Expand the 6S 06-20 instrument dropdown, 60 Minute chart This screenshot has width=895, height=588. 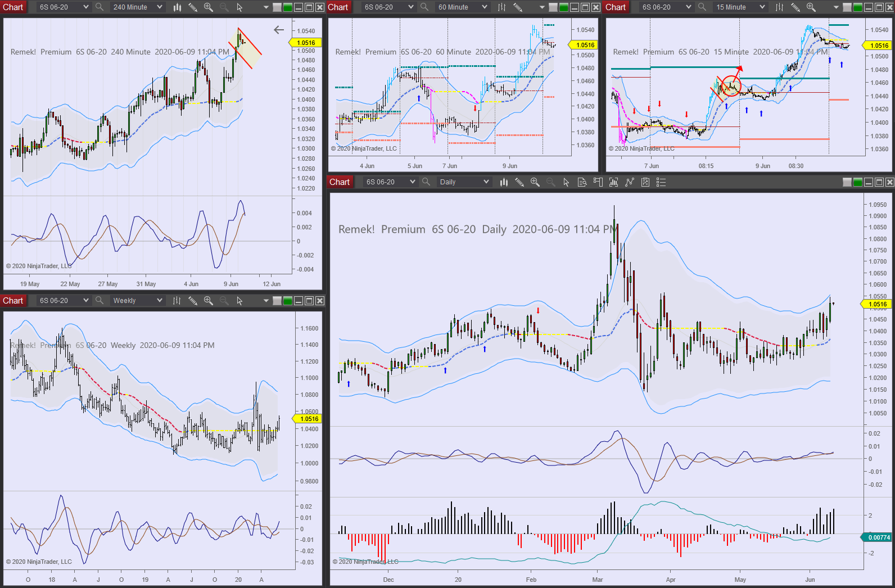(x=388, y=7)
